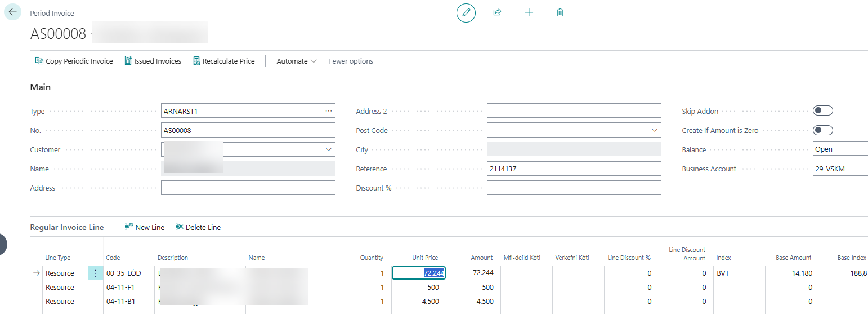Viewport: 868px width, 314px height.
Task: Click the share icon in header
Action: tap(497, 12)
